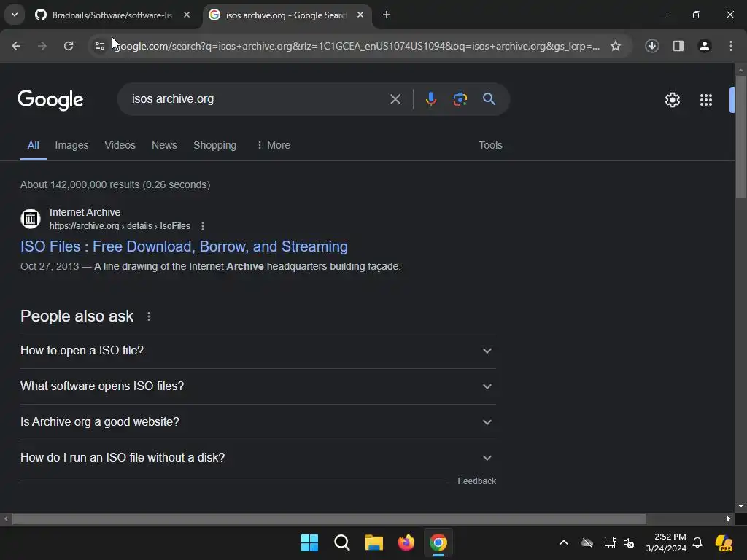Open the Chrome downloads icon

tap(651, 46)
